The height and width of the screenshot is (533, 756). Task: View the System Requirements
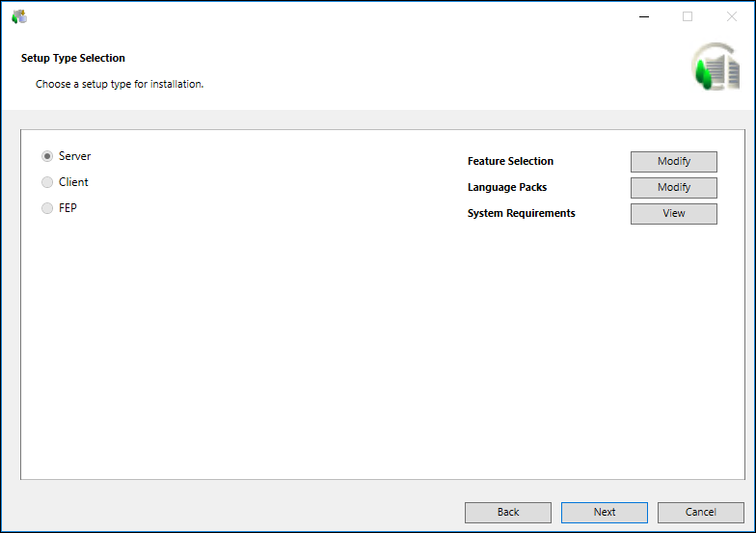673,214
